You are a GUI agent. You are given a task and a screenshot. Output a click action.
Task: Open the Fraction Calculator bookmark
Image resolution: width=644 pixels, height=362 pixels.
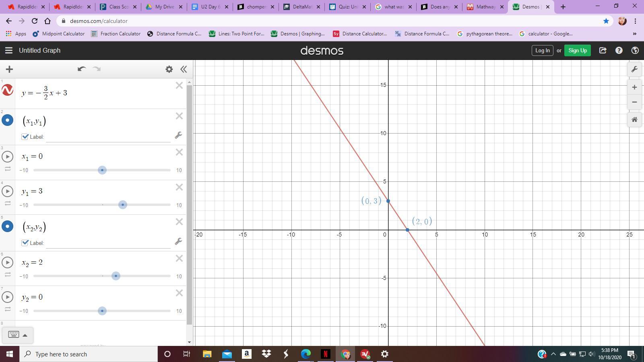point(116,34)
